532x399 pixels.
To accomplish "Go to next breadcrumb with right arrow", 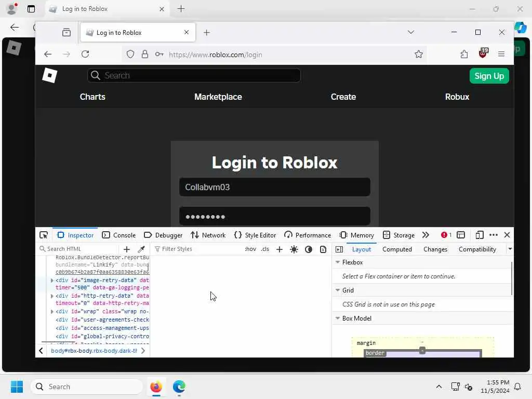I will 143,351.
